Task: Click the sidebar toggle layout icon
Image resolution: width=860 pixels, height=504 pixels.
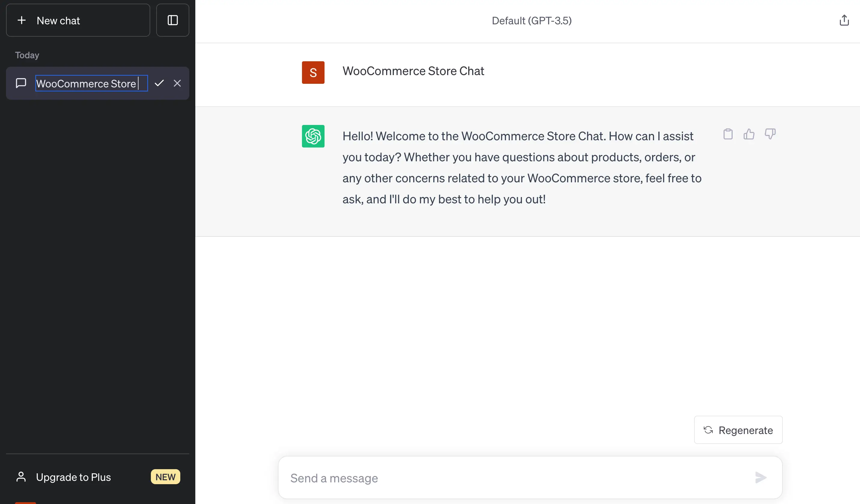Action: 173,20
